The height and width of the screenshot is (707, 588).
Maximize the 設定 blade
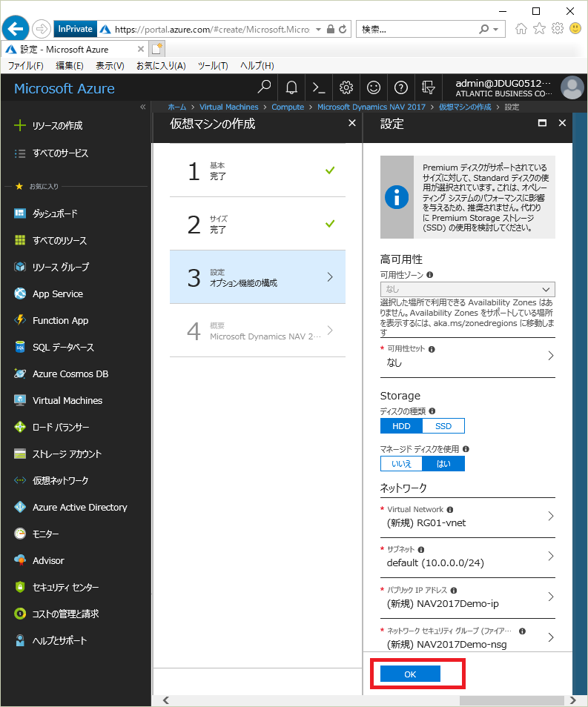pyautogui.click(x=543, y=122)
